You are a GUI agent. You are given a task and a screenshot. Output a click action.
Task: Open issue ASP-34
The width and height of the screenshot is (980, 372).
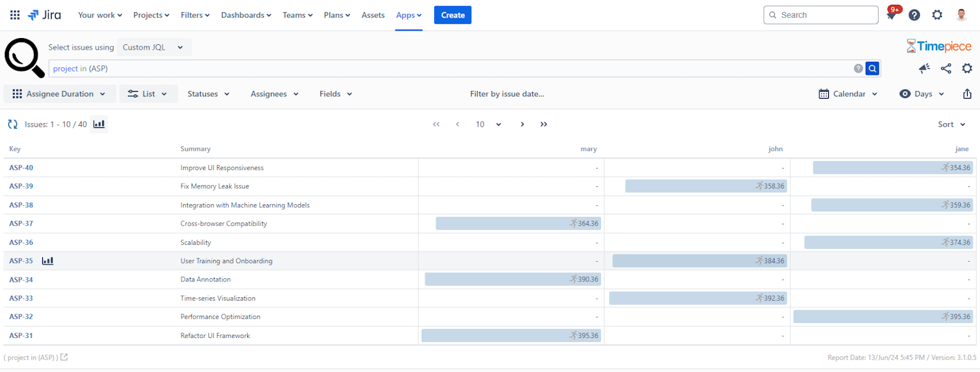tap(21, 280)
